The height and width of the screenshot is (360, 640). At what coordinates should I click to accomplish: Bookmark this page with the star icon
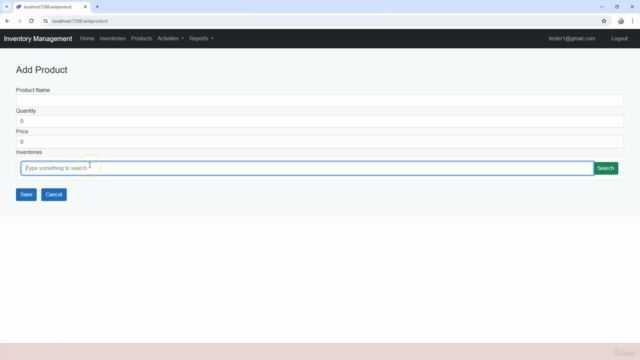pyautogui.click(x=604, y=21)
